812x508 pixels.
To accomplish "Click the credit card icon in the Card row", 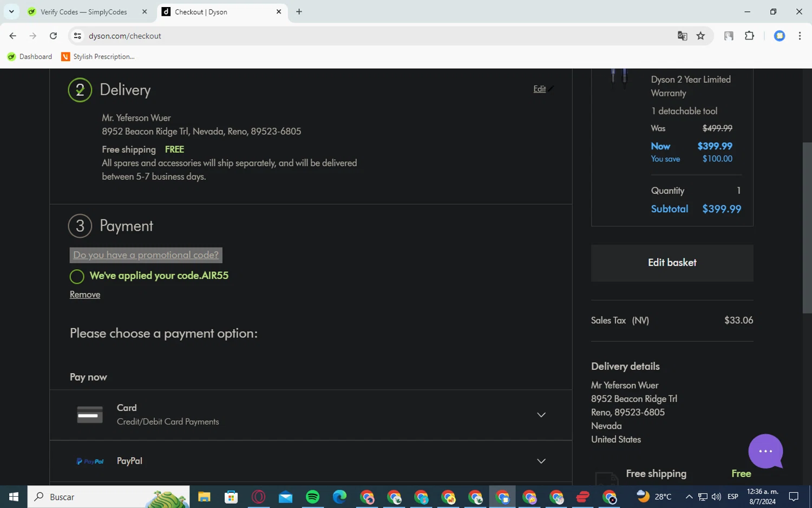I will [90, 415].
